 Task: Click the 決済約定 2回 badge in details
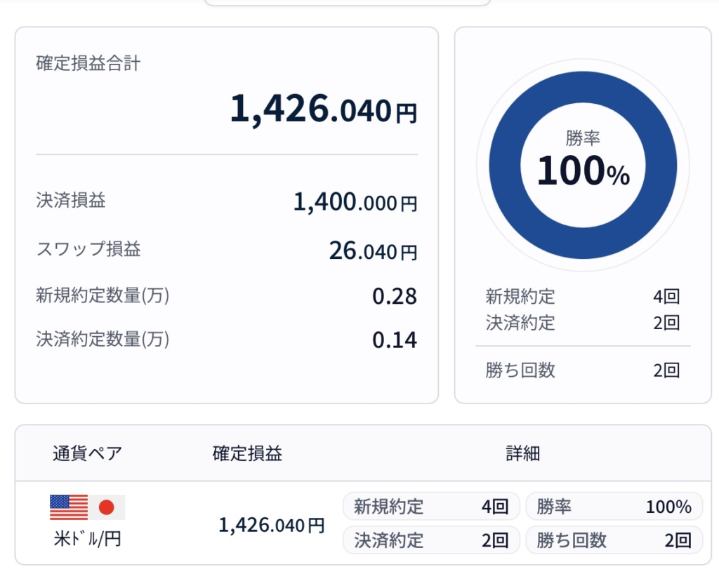[431, 540]
